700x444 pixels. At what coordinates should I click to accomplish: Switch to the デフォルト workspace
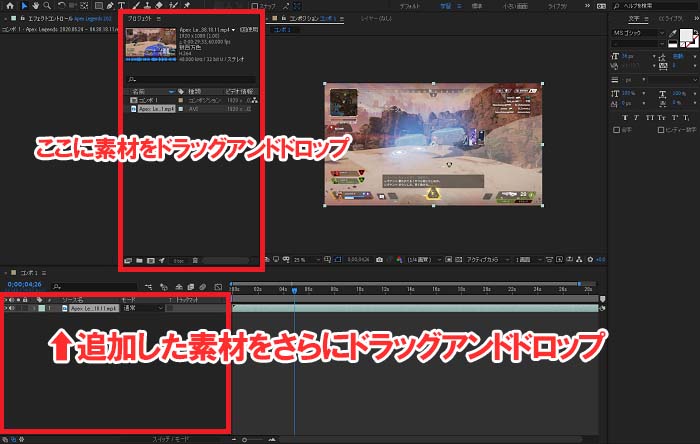coord(409,6)
